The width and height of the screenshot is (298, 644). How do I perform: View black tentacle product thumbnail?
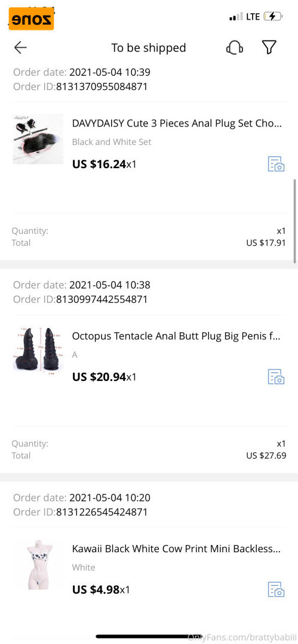pos(38,352)
